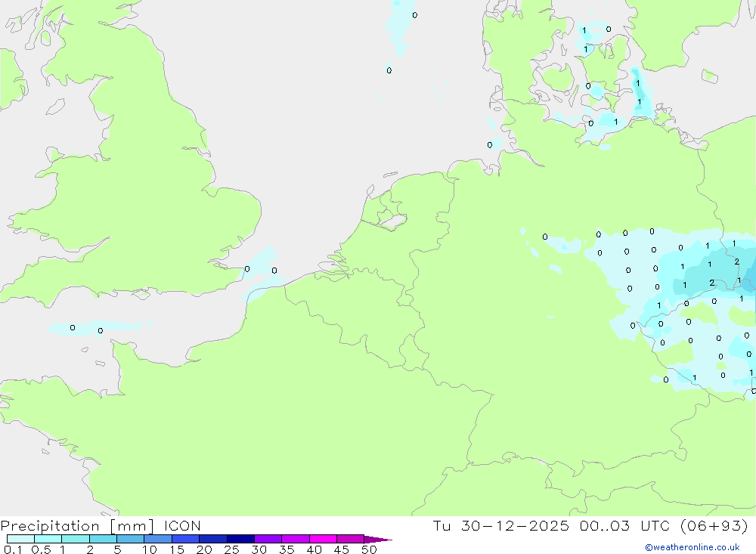Click the '50' legend scale label
Image resolution: width=756 pixels, height=554 pixels.
pos(370,549)
